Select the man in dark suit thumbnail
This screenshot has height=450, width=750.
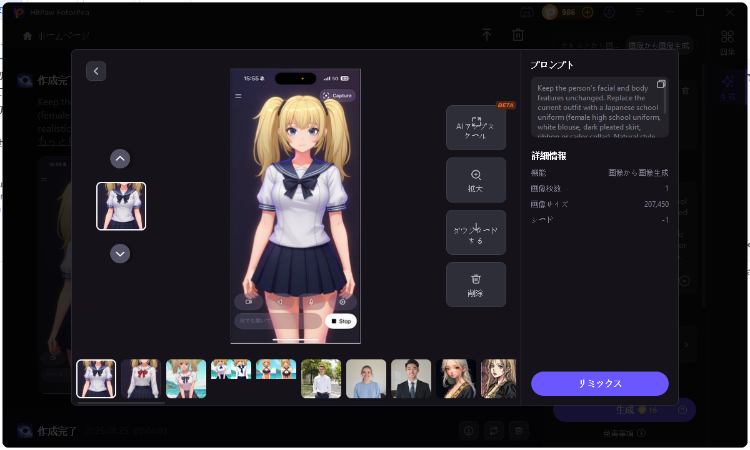click(x=411, y=379)
